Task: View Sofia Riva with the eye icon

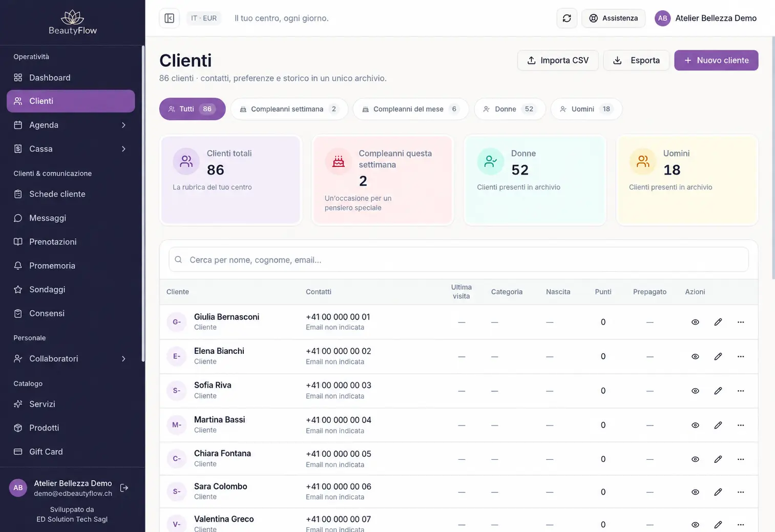Action: pos(695,391)
